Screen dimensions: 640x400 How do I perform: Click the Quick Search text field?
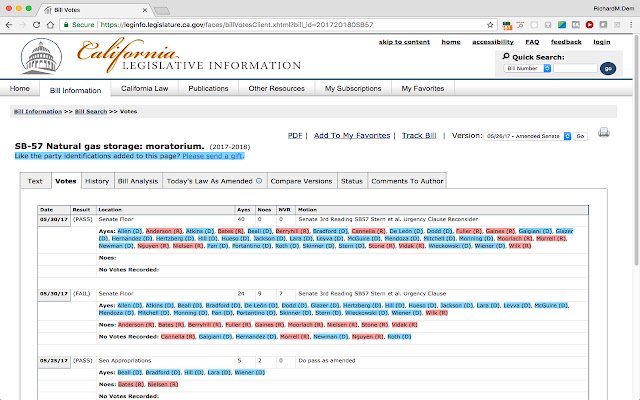pyautogui.click(x=575, y=69)
